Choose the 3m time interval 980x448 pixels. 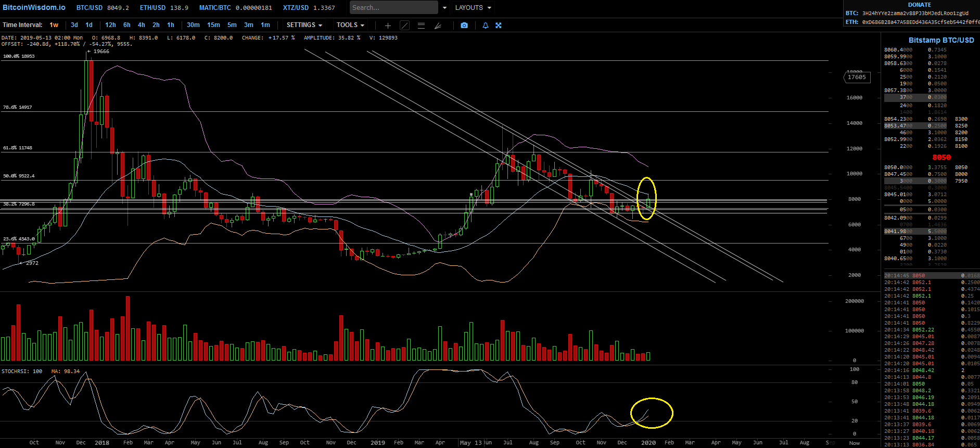pos(249,25)
